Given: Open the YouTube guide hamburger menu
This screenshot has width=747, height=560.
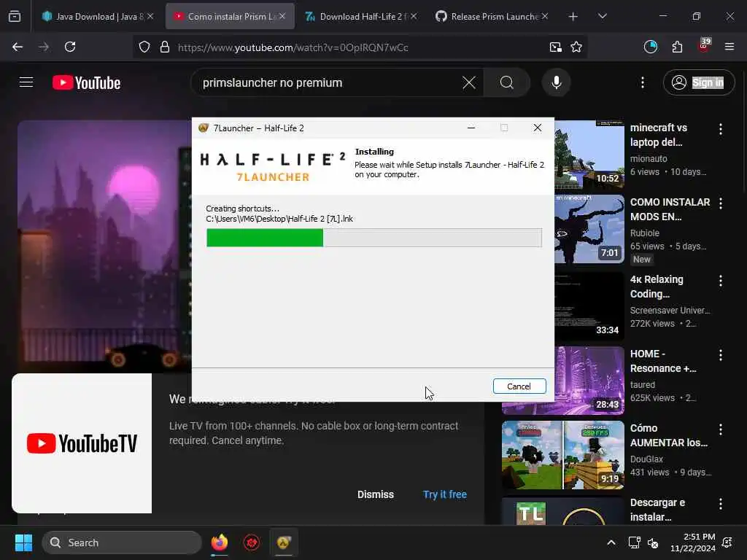Looking at the screenshot, I should pyautogui.click(x=26, y=82).
